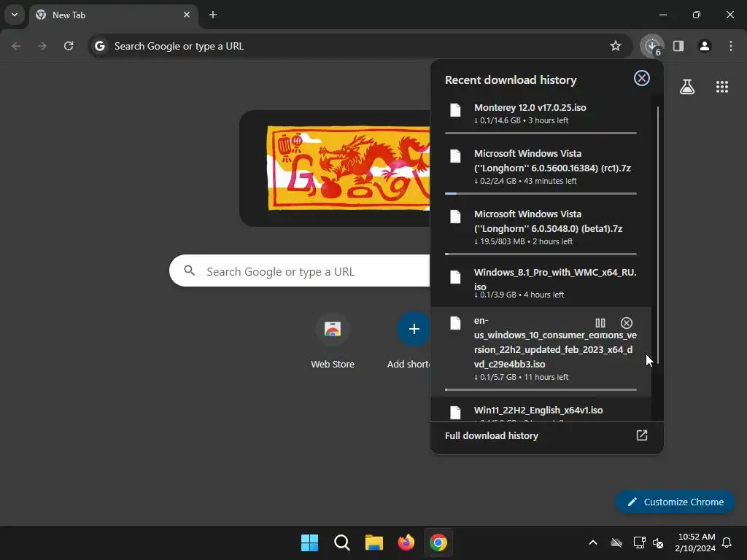The width and height of the screenshot is (747, 560).
Task: Click the en-us_windows_10 ISO file icon
Action: pyautogui.click(x=455, y=323)
